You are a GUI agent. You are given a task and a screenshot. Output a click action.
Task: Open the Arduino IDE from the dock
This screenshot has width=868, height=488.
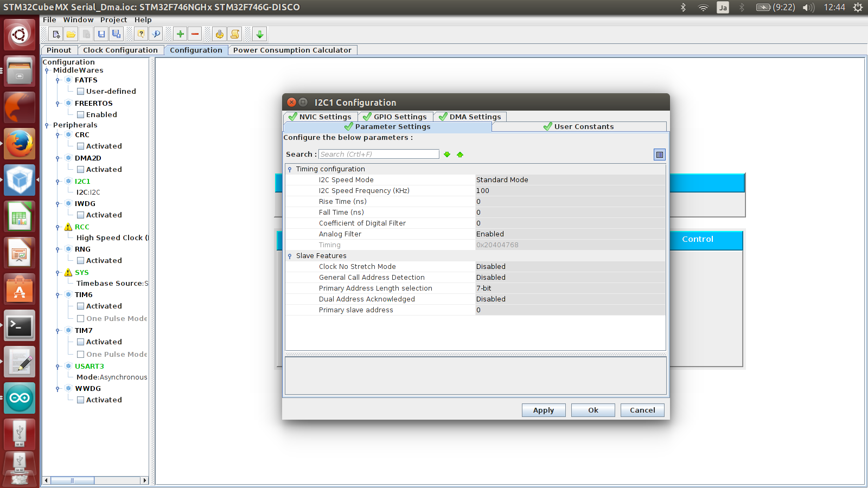(x=20, y=398)
